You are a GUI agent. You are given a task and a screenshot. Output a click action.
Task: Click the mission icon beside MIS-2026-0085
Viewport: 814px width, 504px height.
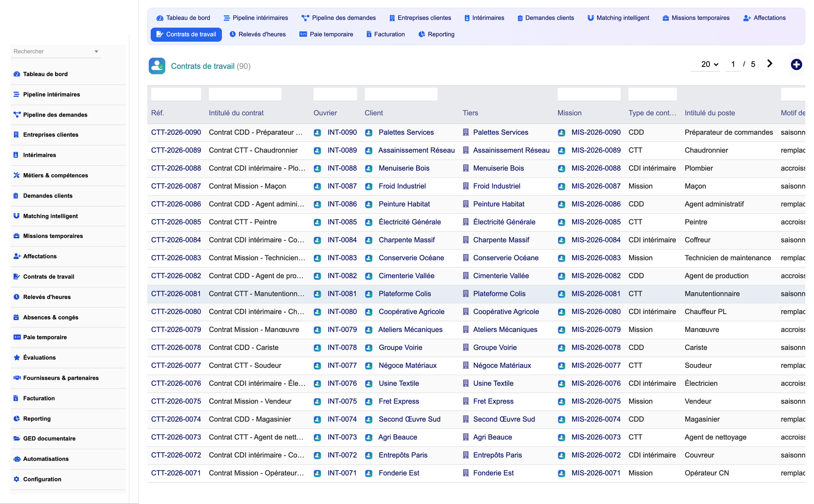[x=561, y=223]
